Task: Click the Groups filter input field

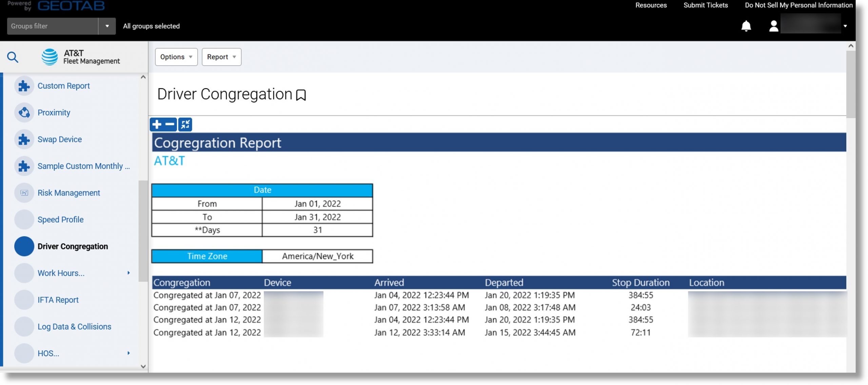Action: (x=53, y=26)
